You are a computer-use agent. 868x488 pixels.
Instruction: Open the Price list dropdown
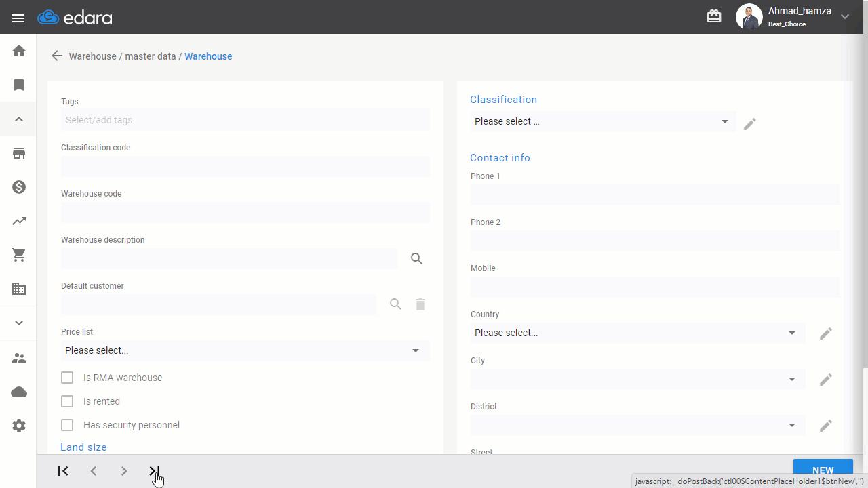[245, 350]
